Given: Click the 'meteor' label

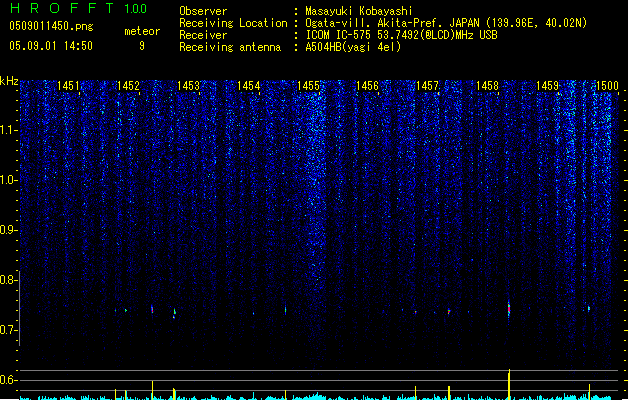Looking at the screenshot, I should 142,31.
